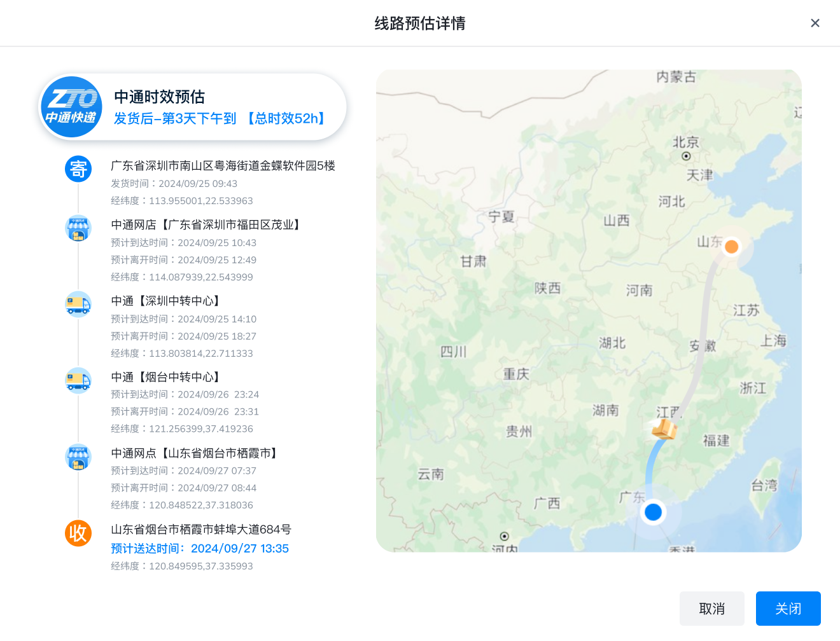Click 预计到达时间 2024/09/25 14:10
The width and height of the screenshot is (840, 641).
pyautogui.click(x=184, y=319)
